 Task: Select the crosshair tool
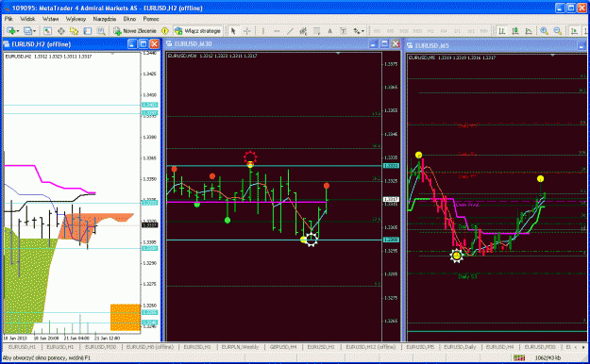pyautogui.click(x=247, y=31)
